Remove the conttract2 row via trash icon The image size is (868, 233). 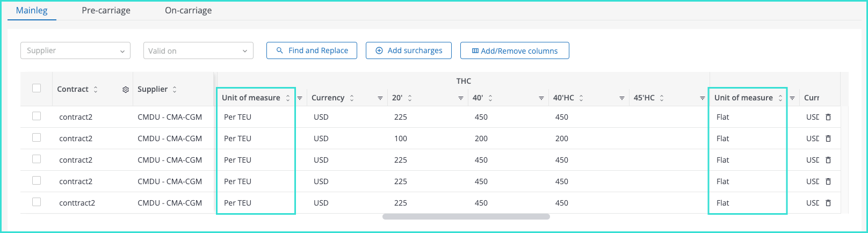[x=828, y=203]
